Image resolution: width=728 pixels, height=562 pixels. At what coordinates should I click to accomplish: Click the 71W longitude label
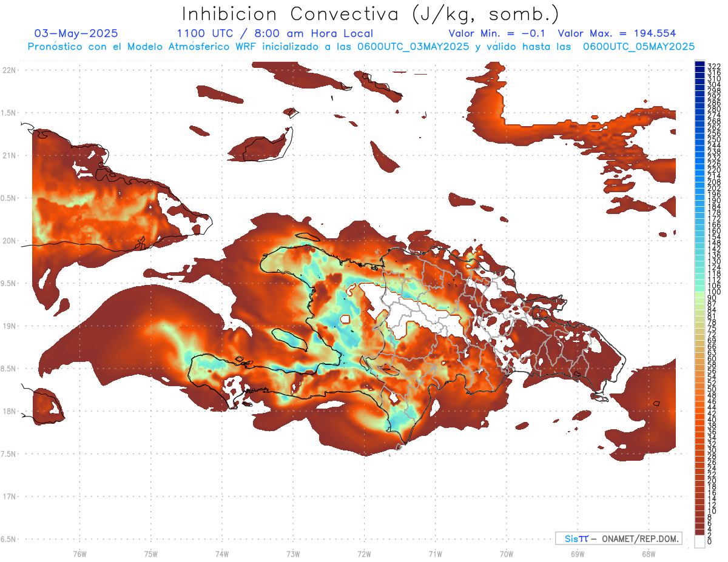tap(435, 554)
